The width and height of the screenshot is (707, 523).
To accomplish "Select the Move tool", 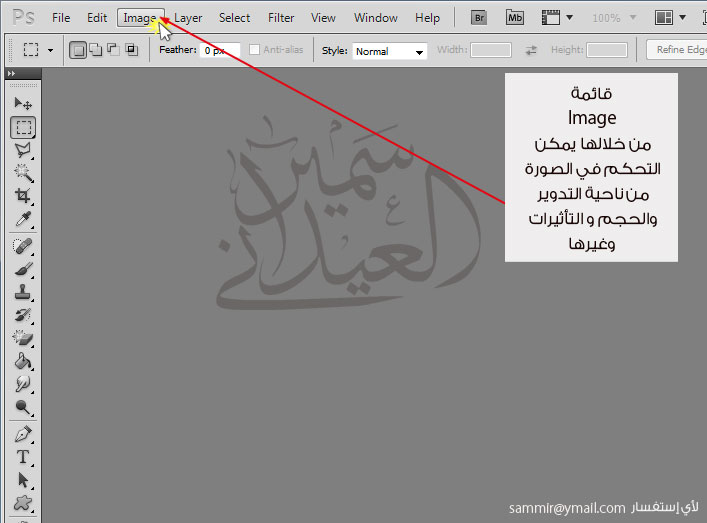I will [x=23, y=104].
